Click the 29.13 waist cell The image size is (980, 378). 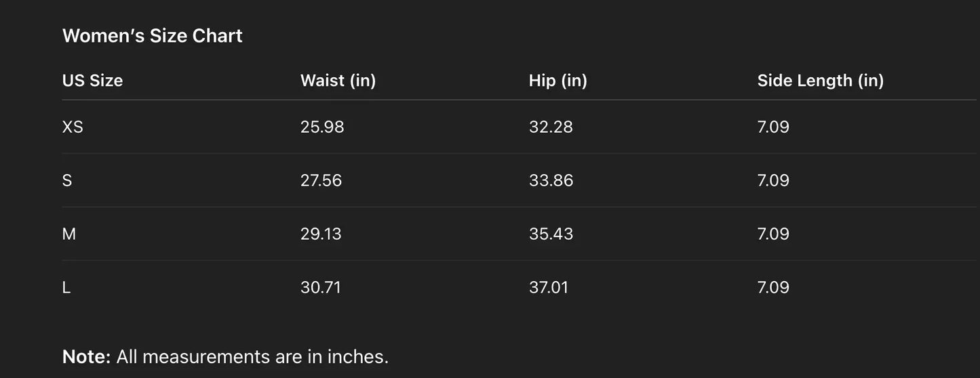click(x=321, y=234)
